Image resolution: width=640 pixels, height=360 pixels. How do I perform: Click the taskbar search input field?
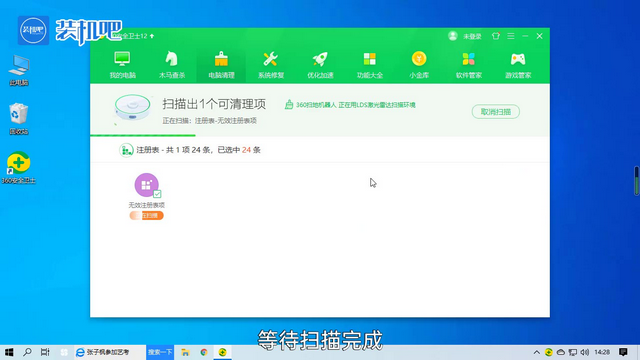[x=110, y=352]
